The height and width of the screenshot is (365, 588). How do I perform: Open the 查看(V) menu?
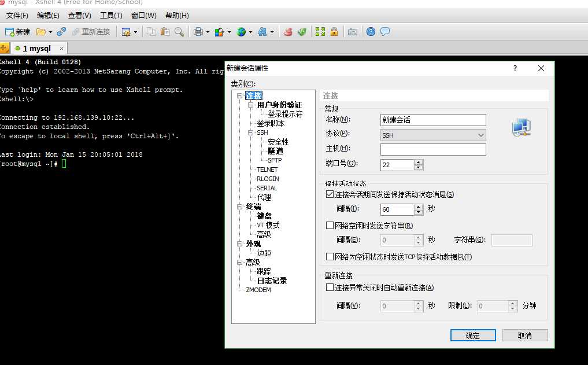click(80, 16)
